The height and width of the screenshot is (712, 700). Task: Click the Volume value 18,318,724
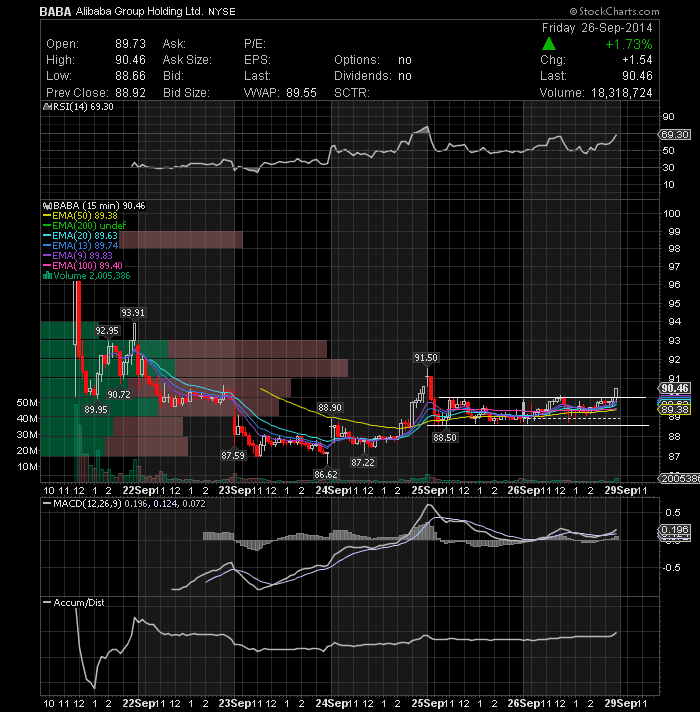(621, 93)
